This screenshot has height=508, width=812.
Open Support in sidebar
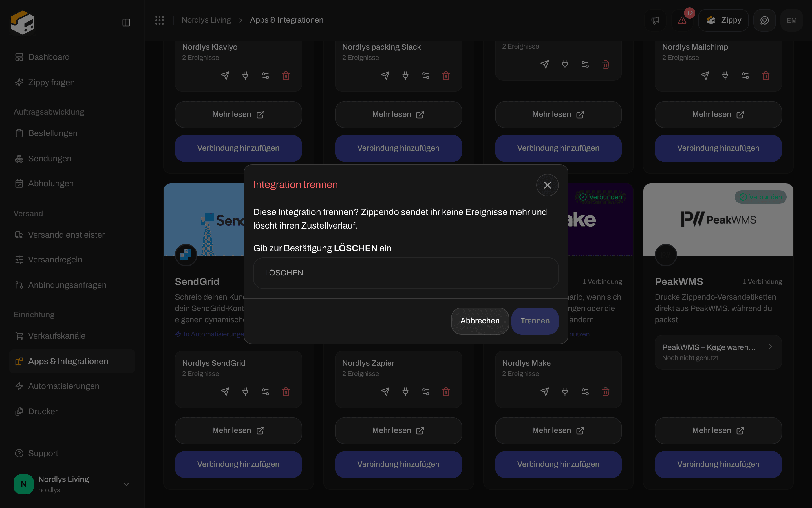click(x=72, y=453)
